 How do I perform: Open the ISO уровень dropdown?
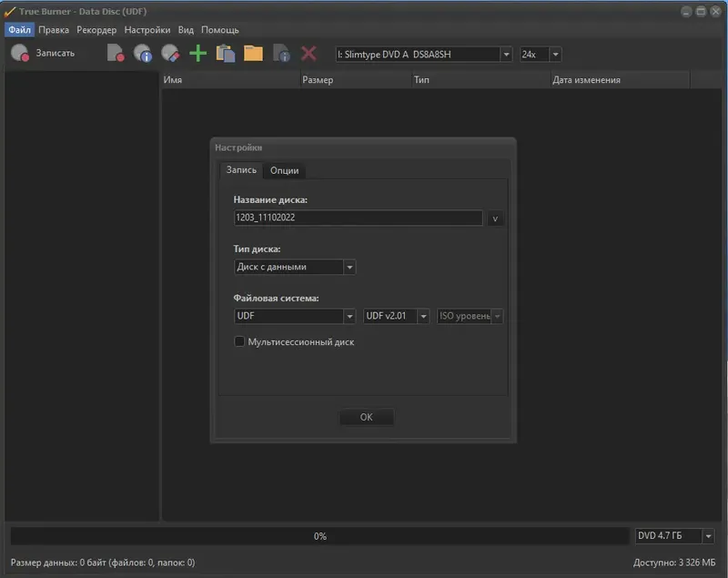(x=497, y=316)
